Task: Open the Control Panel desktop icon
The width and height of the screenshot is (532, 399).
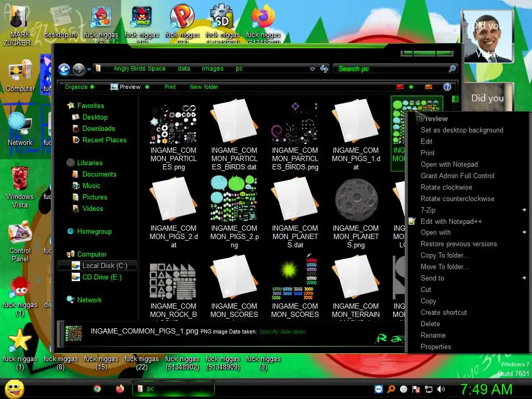Action: pyautogui.click(x=20, y=242)
